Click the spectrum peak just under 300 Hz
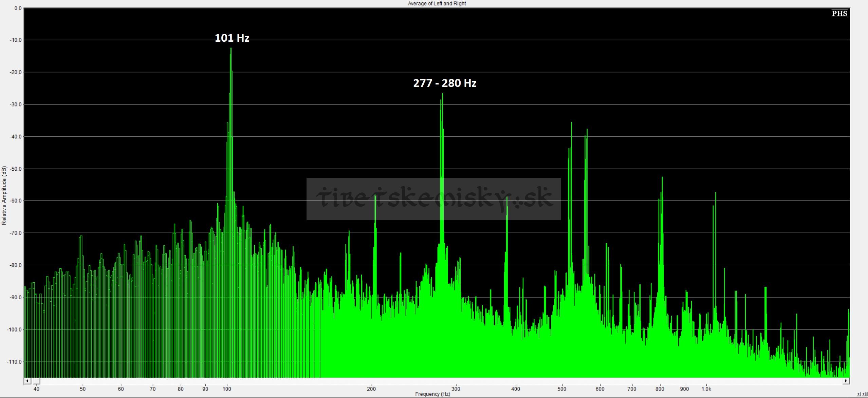868x398 pixels. point(442,94)
